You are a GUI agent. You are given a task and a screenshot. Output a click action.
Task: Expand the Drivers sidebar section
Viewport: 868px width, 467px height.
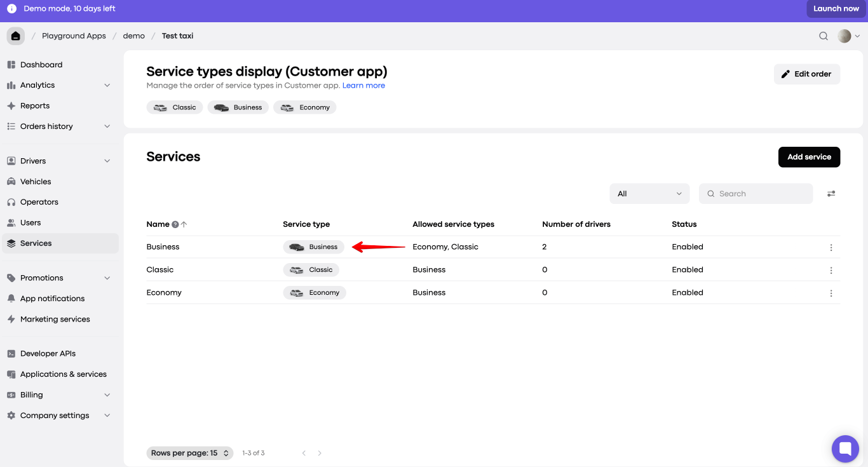coord(107,161)
